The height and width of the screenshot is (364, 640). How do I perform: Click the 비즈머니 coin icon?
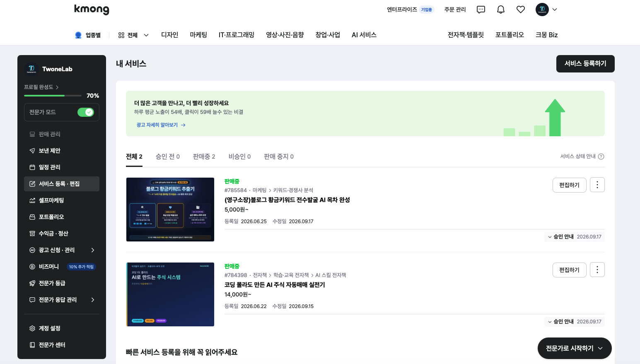(x=32, y=267)
